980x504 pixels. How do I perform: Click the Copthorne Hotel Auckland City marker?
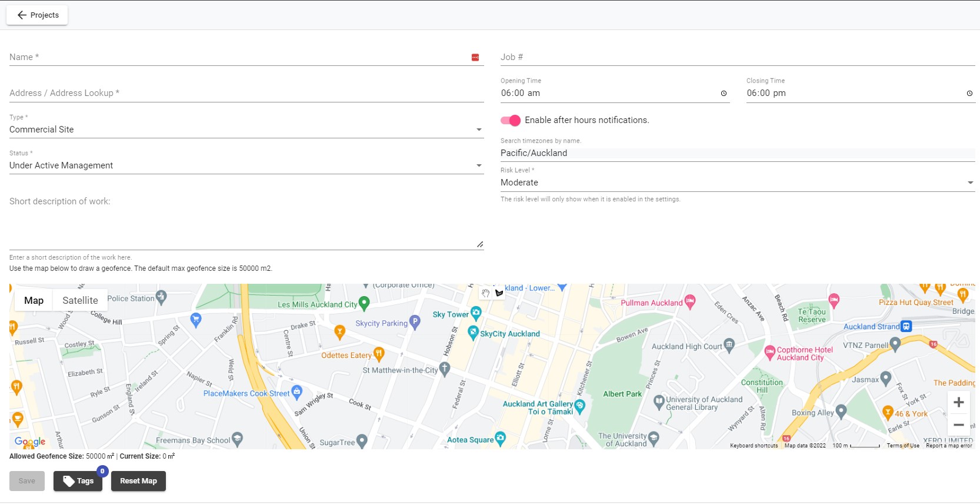[x=770, y=353]
